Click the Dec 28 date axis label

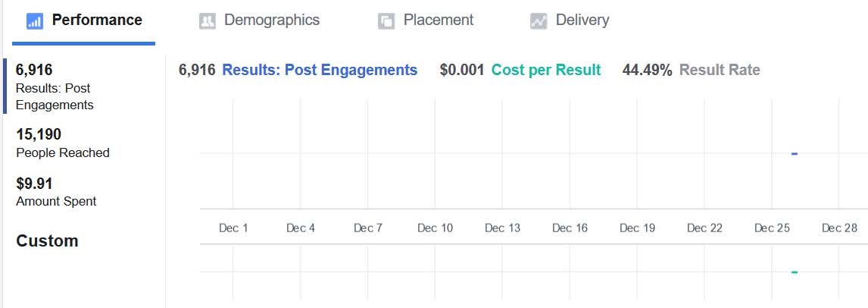point(839,228)
